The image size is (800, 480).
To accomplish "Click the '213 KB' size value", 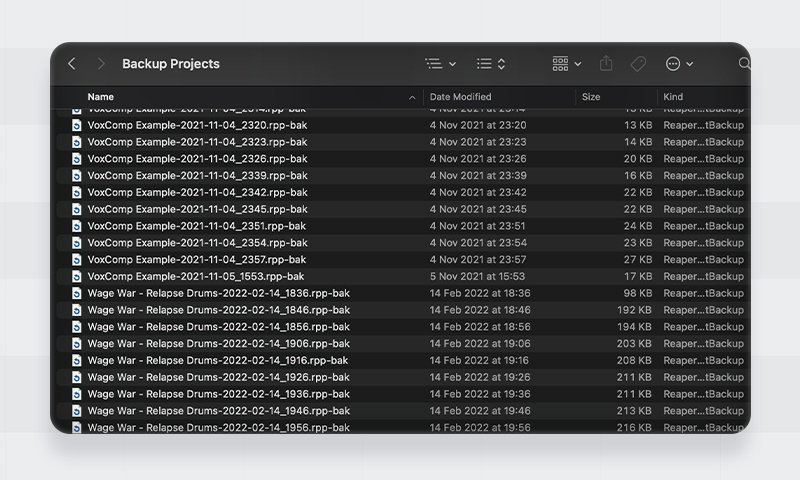I will 634,411.
